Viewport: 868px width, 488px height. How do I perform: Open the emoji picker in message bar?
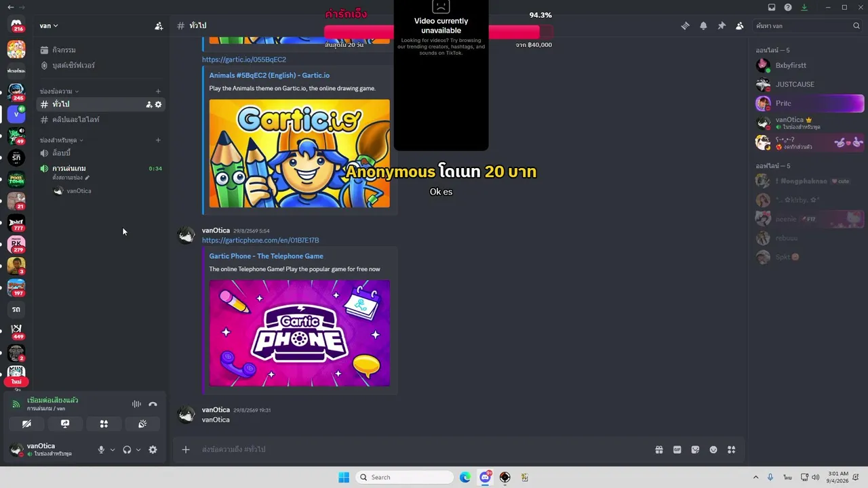(x=713, y=449)
